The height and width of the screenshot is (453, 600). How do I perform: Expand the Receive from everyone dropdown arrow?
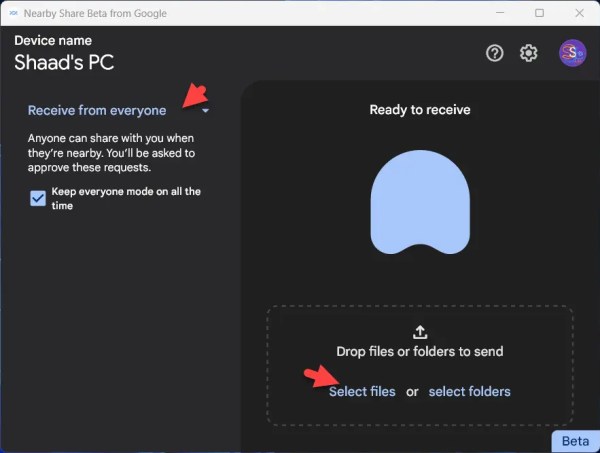(x=205, y=111)
